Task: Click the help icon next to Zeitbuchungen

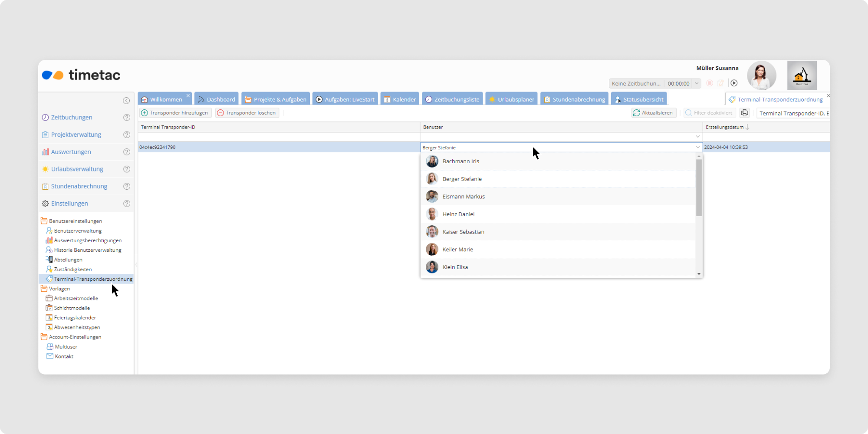Action: [x=127, y=117]
